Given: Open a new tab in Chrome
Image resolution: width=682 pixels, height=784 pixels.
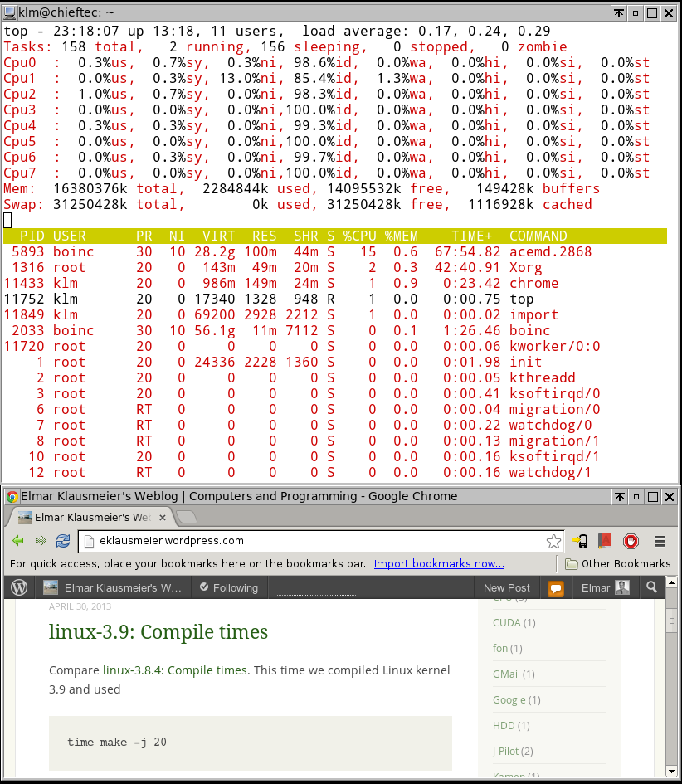Looking at the screenshot, I should coord(187,518).
